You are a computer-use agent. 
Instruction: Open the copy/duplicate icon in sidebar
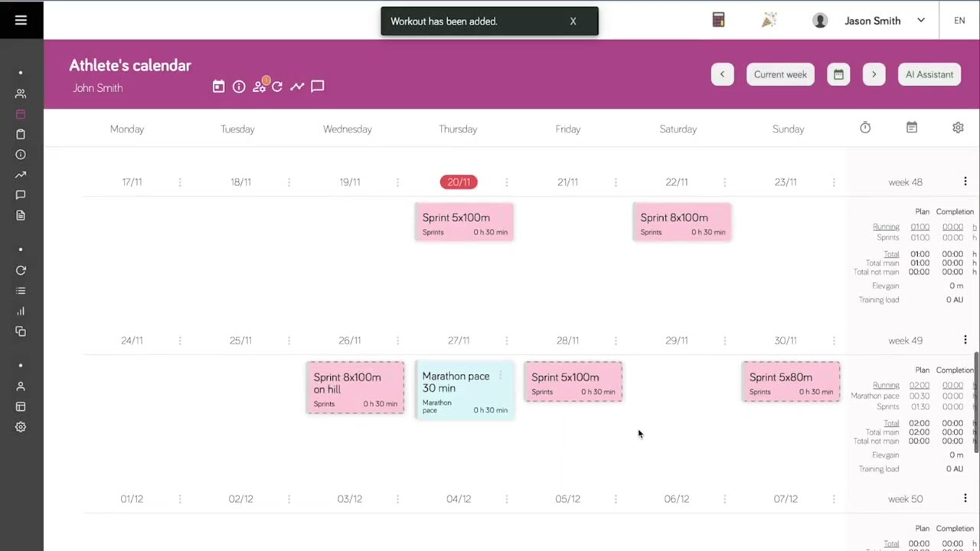[21, 331]
